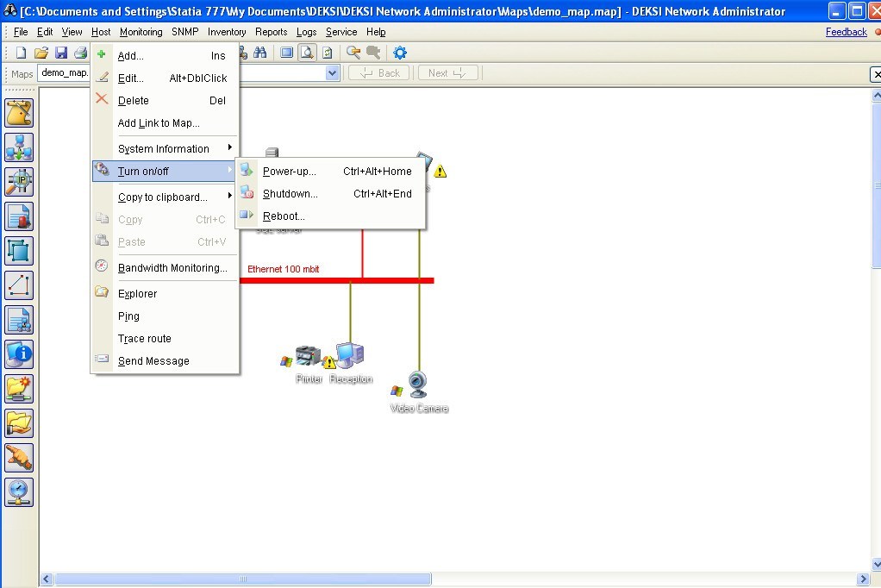The image size is (881, 588).
Task: Expand the System Information submenu
Action: point(164,148)
